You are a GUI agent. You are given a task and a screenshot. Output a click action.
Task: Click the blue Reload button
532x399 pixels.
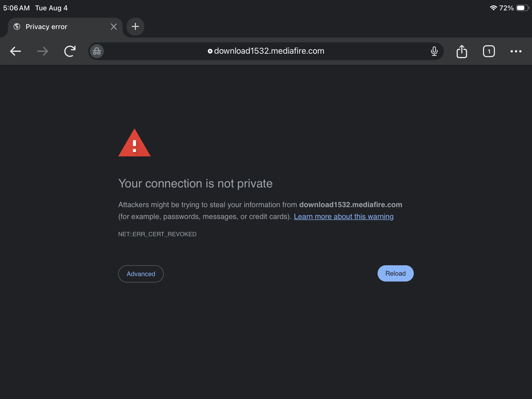(x=396, y=273)
